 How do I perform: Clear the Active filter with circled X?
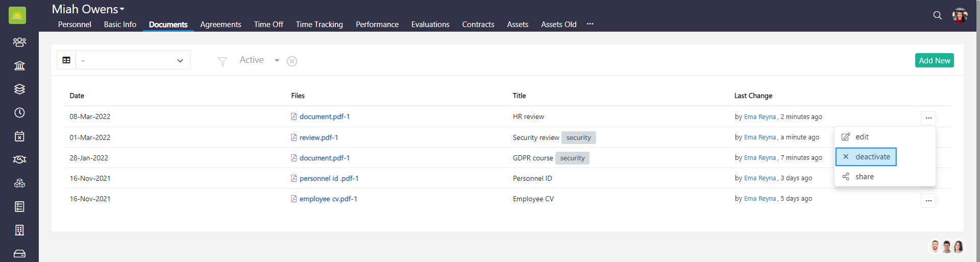tap(292, 61)
